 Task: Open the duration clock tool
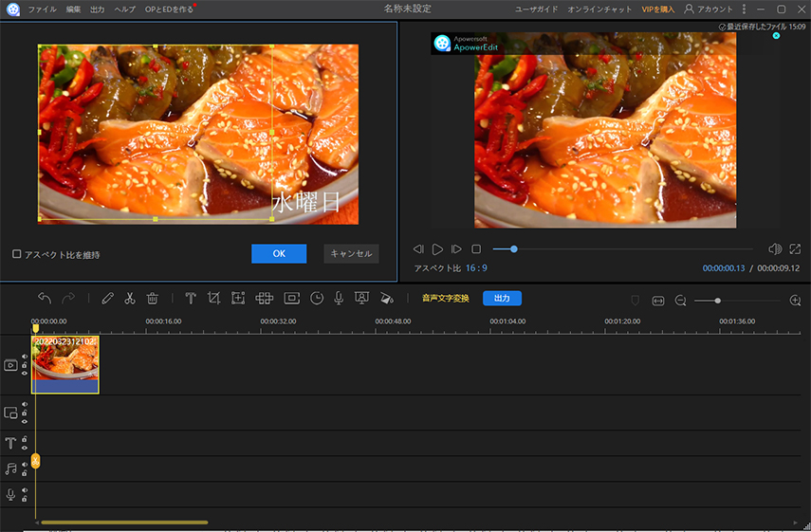316,298
